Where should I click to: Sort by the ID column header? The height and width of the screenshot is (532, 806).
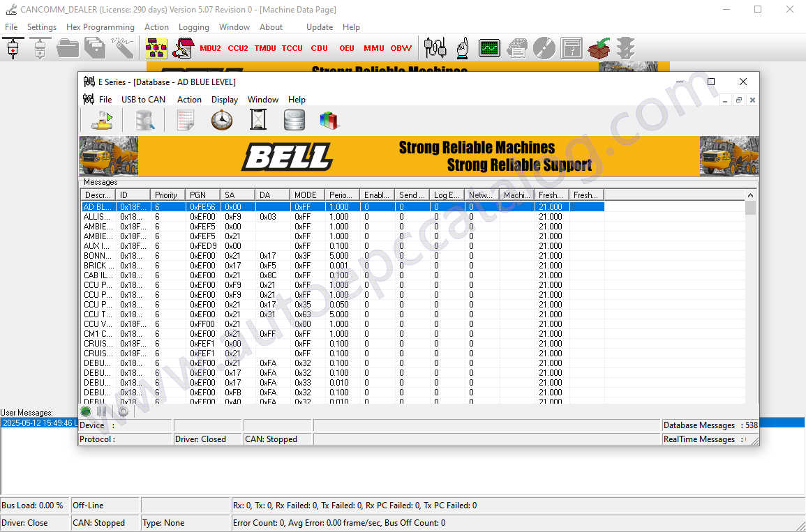pyautogui.click(x=133, y=195)
